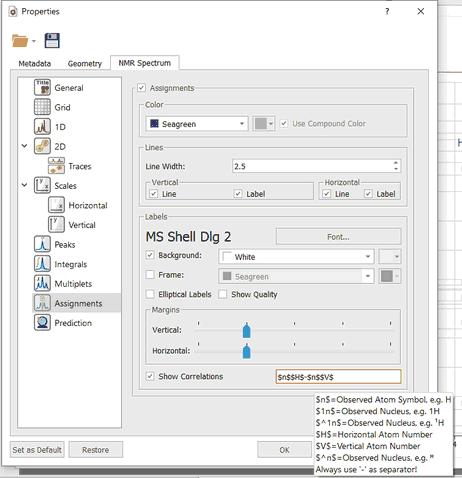Select the 1D spectrum icon
Screen dimensions: 462x478
(42, 127)
